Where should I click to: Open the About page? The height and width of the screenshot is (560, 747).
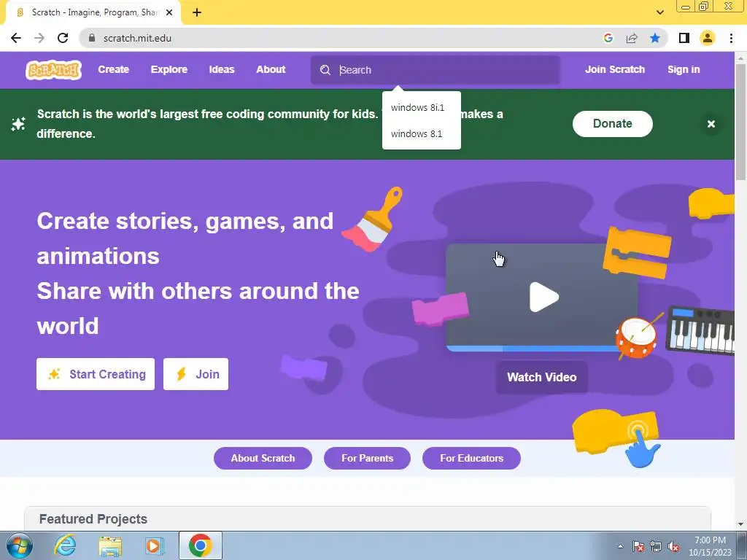tap(271, 69)
